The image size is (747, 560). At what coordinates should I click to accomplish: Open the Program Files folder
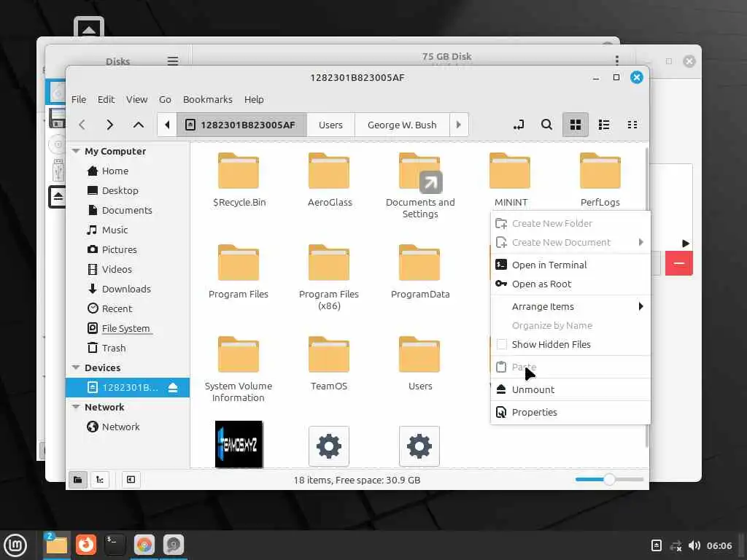coord(239,272)
